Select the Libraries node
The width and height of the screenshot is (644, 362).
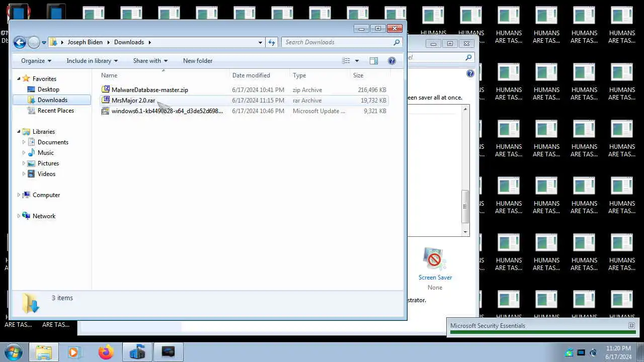[44, 132]
